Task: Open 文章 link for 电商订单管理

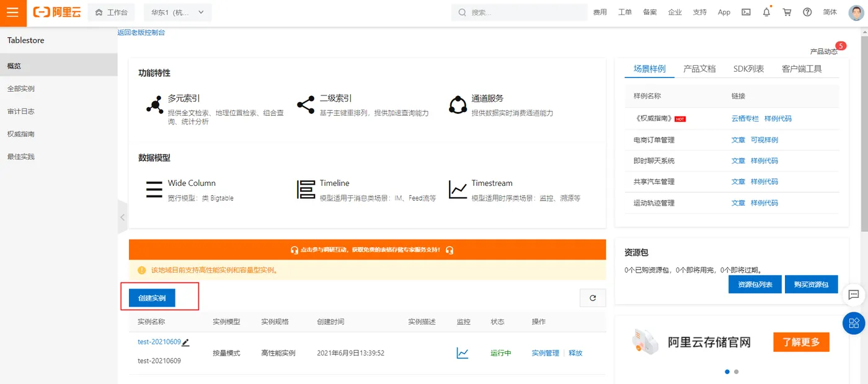Action: tap(738, 139)
